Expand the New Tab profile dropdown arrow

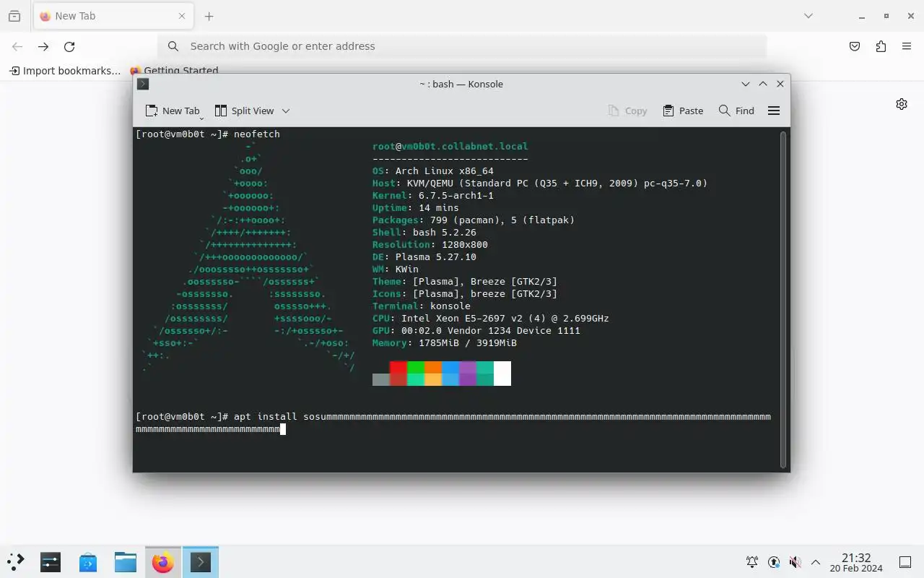[x=201, y=116]
